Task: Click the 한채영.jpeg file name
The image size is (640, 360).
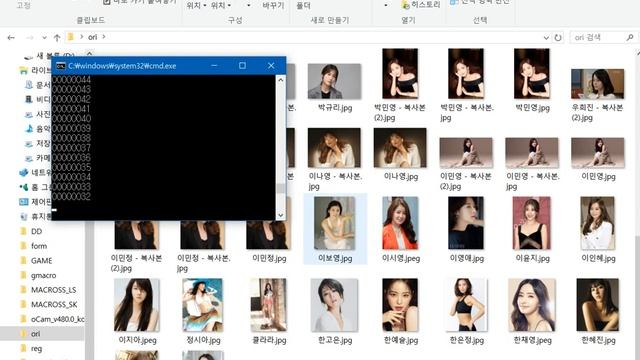Action: point(532,340)
